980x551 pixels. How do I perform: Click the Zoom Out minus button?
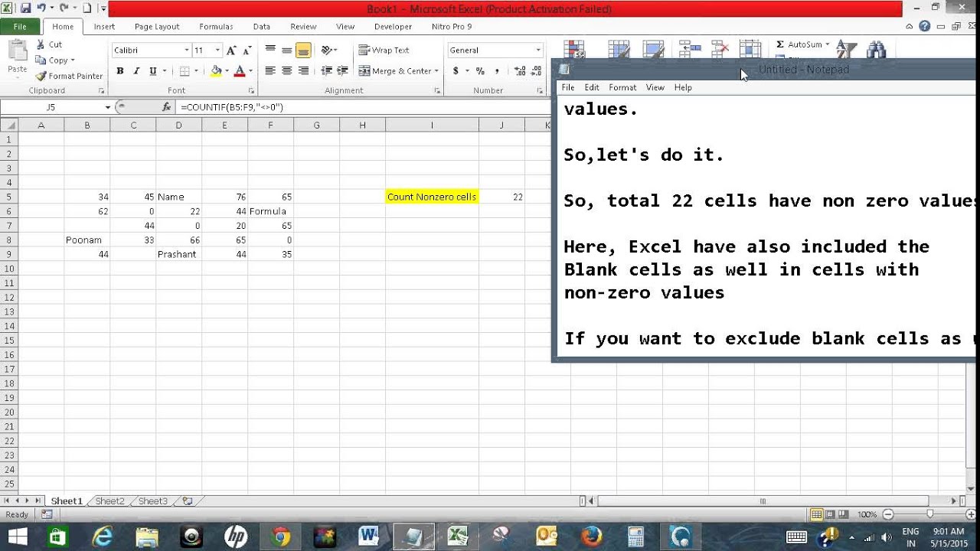click(888, 514)
